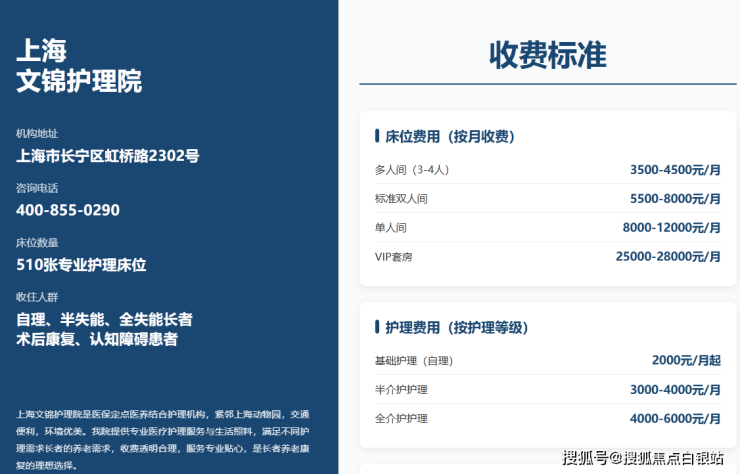Screen dimensions: 740x474
Task: Click price 5500-8000元/月
Action: point(675,199)
